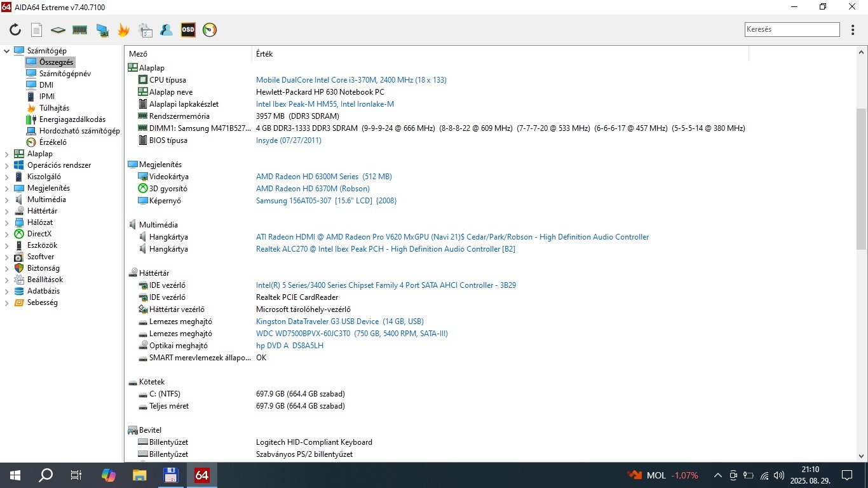Open the volume control in system tray
The height and width of the screenshot is (488, 868).
point(779,475)
